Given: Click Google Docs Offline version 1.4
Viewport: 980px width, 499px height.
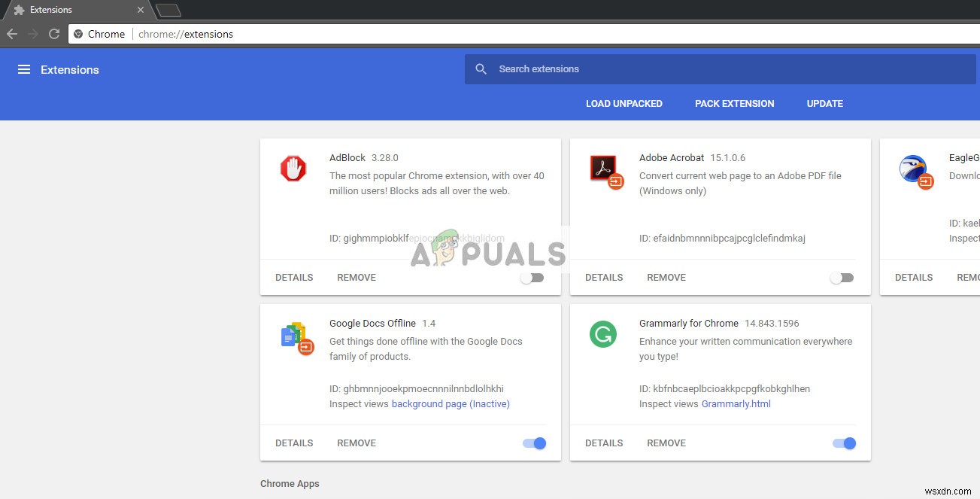Looking at the screenshot, I should (429, 324).
